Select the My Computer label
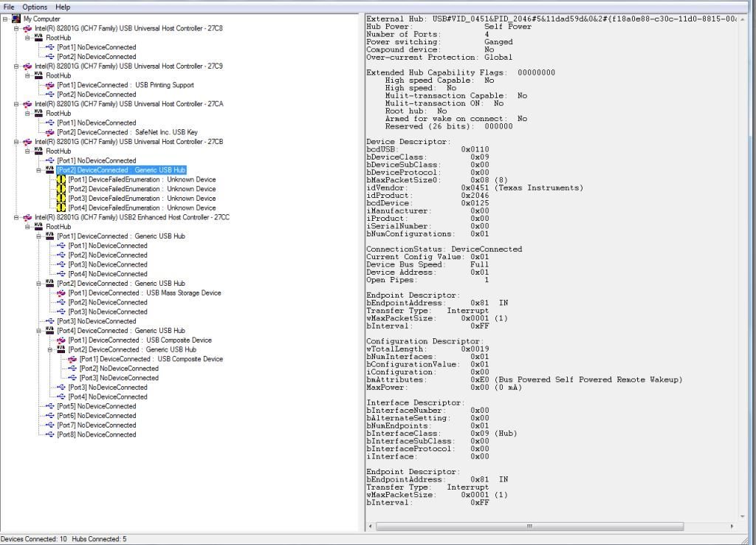This screenshot has height=545, width=756. (42, 18)
